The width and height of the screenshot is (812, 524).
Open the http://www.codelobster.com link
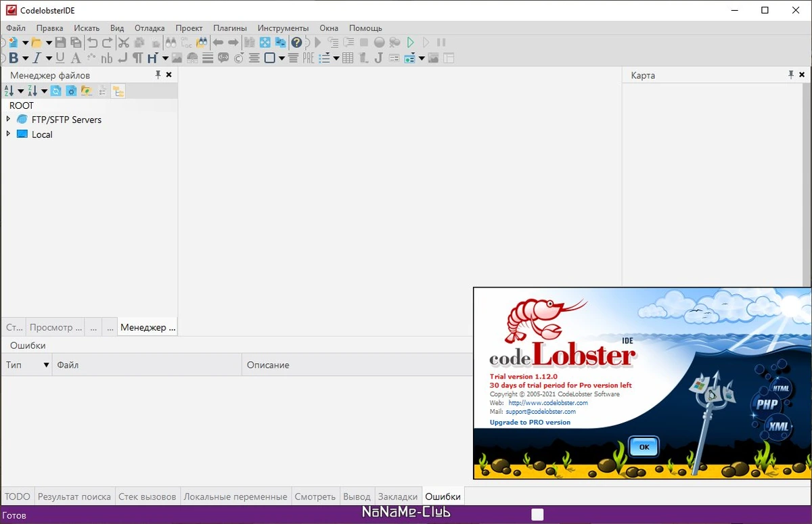pyautogui.click(x=548, y=403)
